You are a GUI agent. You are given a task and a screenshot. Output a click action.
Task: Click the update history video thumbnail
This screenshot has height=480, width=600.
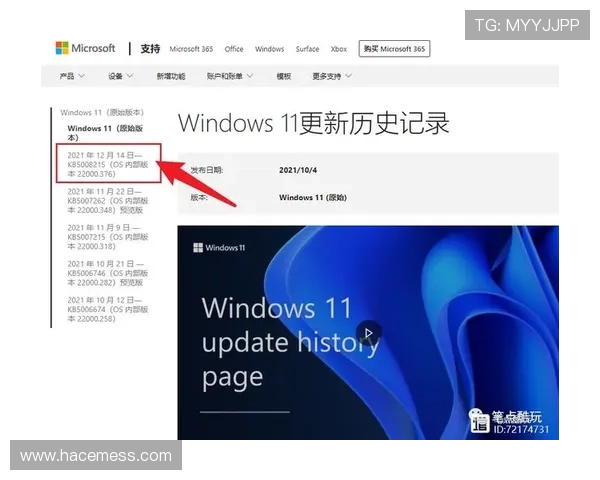(368, 332)
